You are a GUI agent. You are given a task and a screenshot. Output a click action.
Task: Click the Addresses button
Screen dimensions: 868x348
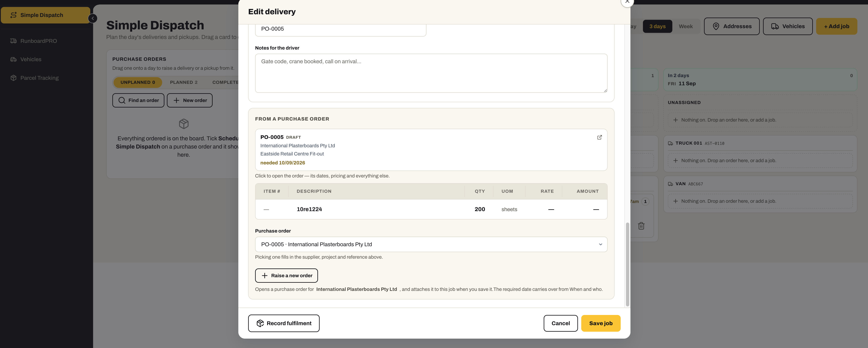[x=732, y=26]
